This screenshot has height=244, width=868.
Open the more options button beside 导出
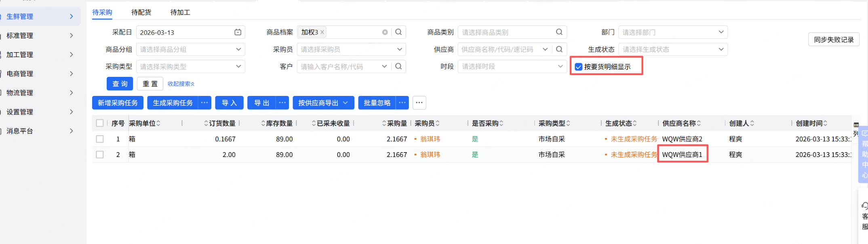(282, 103)
